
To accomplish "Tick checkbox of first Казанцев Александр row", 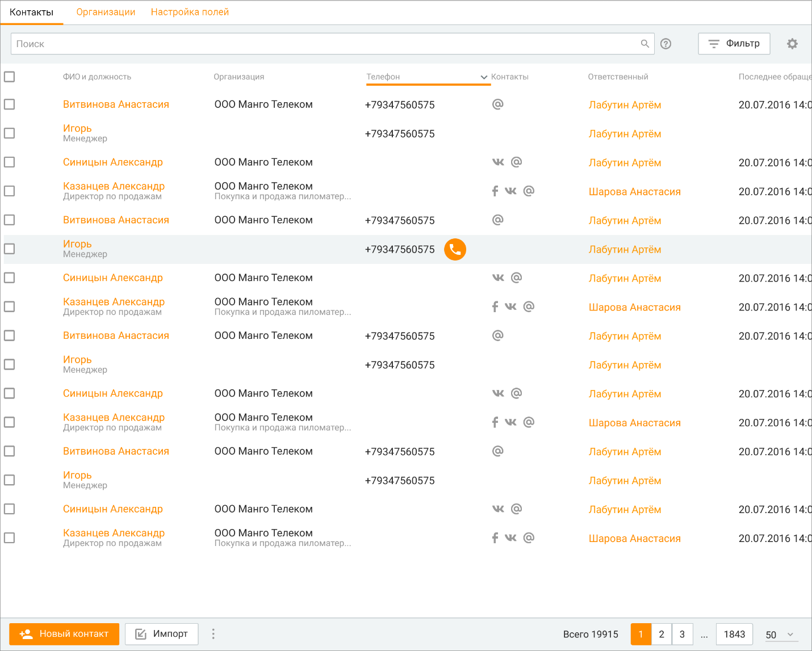I will pyautogui.click(x=10, y=191).
